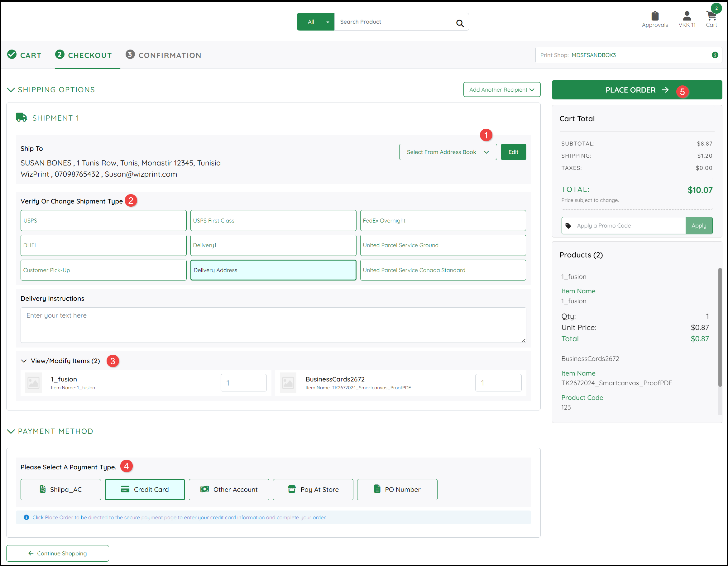
Task: Open Select From Address Book dropdown
Action: click(x=448, y=152)
